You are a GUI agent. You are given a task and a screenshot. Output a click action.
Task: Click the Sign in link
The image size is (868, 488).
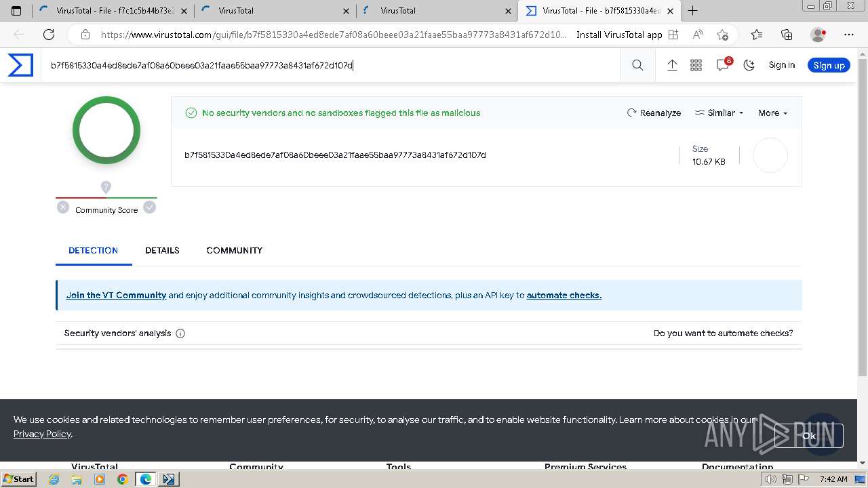click(x=782, y=65)
